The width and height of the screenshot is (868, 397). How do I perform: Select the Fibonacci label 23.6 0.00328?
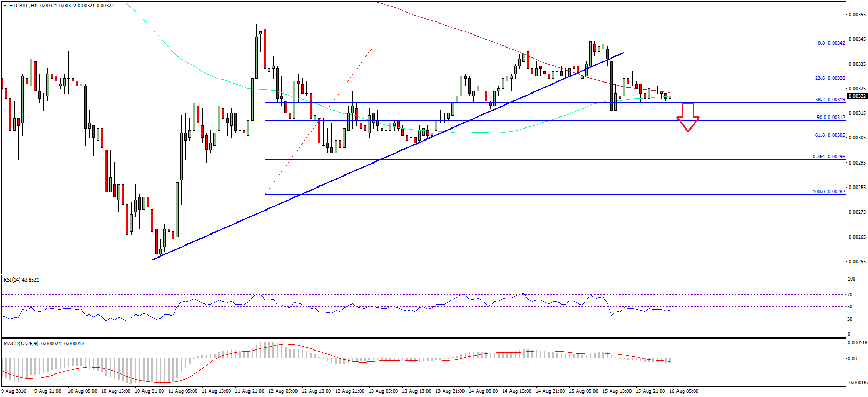(x=830, y=78)
